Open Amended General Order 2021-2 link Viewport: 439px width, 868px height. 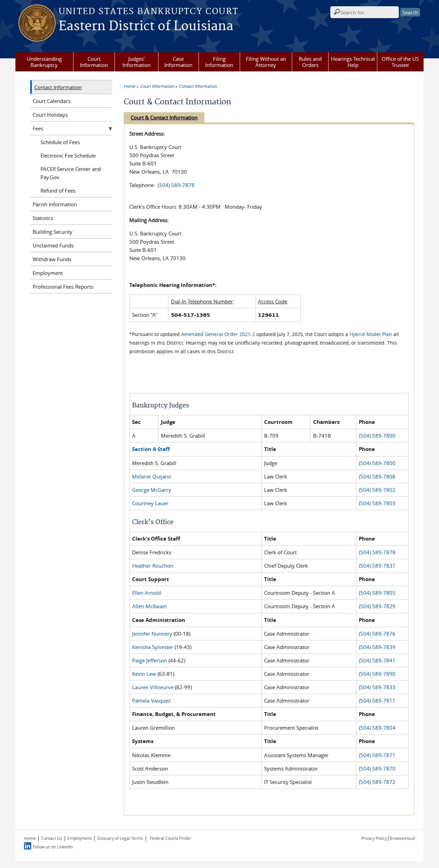coord(218,334)
